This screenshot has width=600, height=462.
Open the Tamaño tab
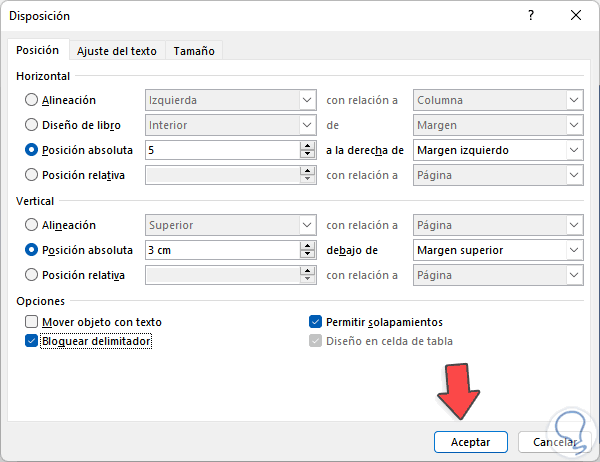(193, 51)
